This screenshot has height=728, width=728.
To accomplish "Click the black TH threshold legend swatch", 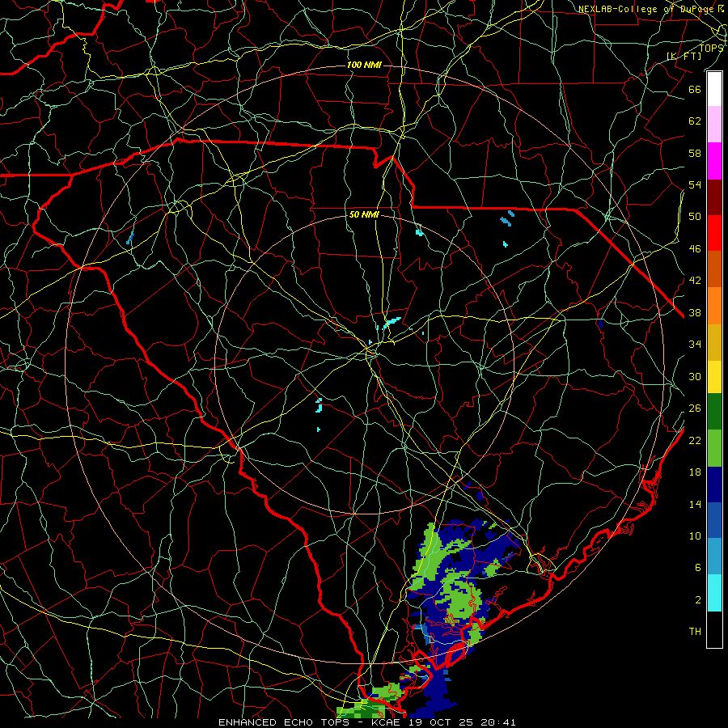I will click(x=714, y=629).
